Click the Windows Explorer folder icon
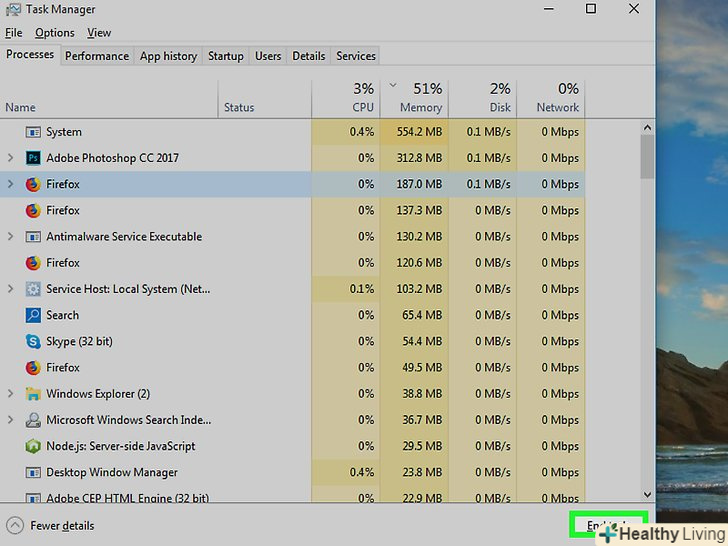This screenshot has height=546, width=728. tap(33, 394)
